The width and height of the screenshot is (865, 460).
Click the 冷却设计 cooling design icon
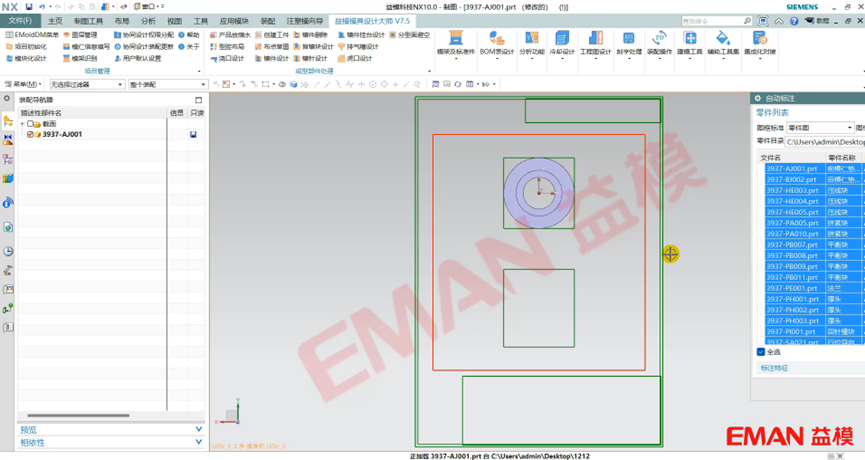click(x=563, y=42)
